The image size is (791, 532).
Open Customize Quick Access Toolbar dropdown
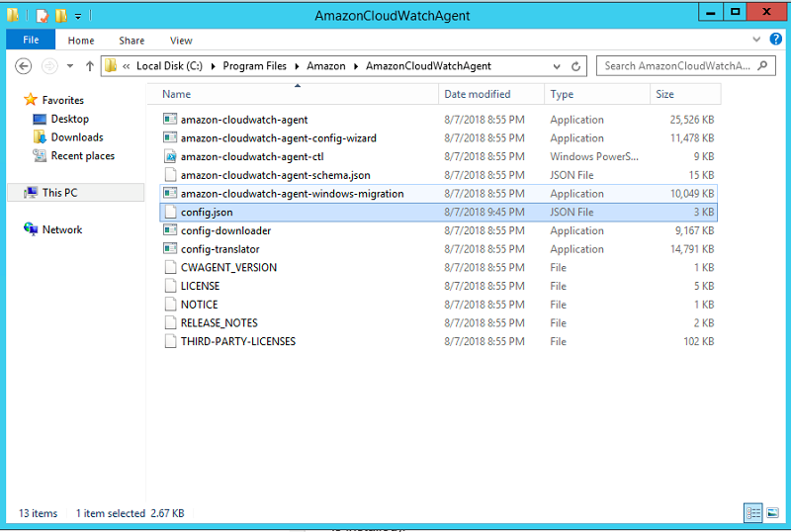click(78, 16)
